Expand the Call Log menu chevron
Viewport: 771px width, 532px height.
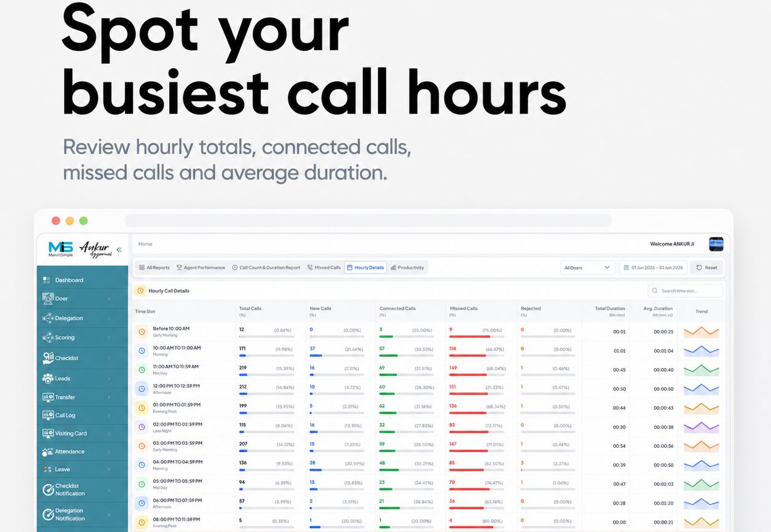point(109,415)
